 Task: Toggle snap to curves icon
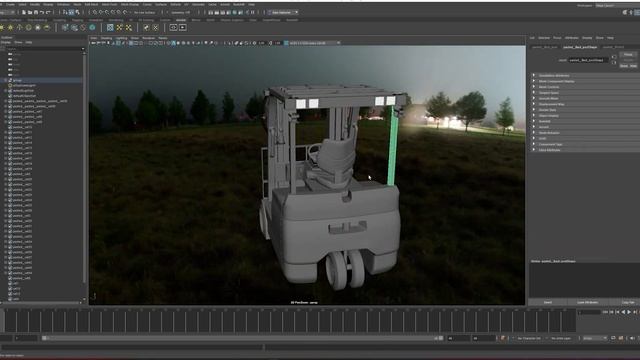[101, 12]
